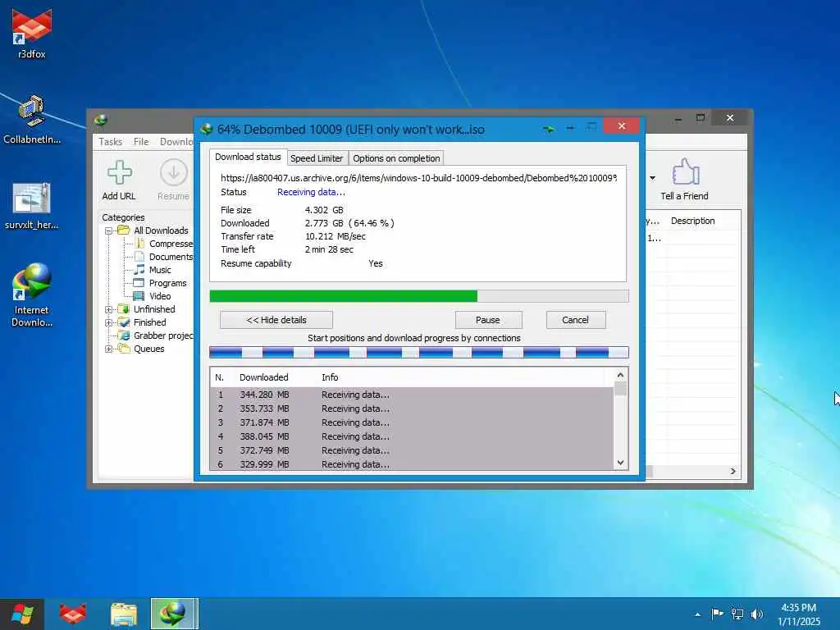Select connection row 1 with 344.280 MB
840x630 pixels.
(412, 395)
